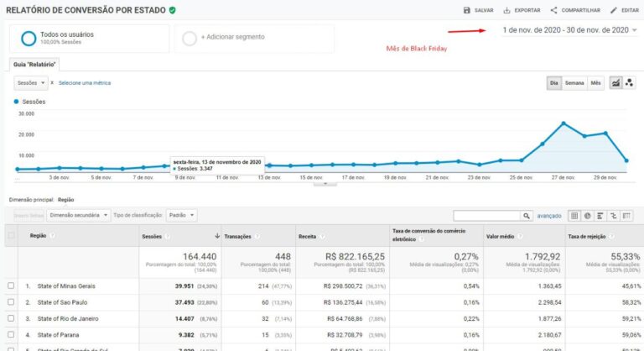
Task: Click the table search magnifier icon
Action: tap(527, 216)
